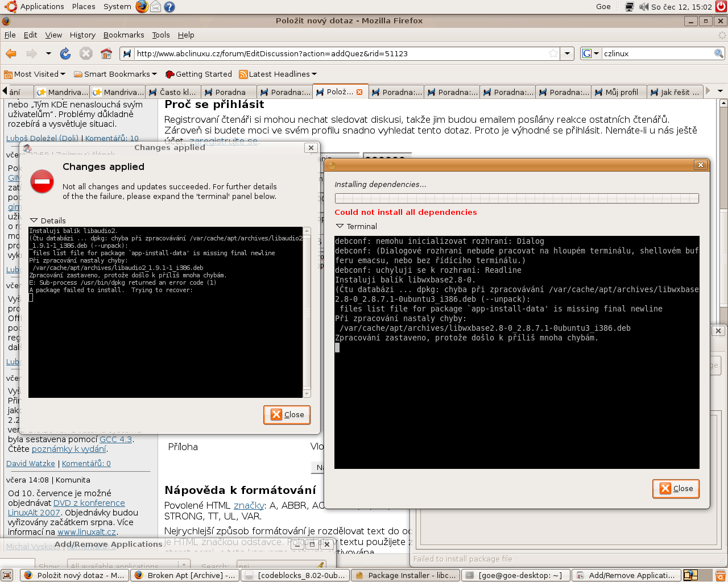Click Close in the Changes applied dialog
This screenshot has height=582, width=728.
coord(287,414)
